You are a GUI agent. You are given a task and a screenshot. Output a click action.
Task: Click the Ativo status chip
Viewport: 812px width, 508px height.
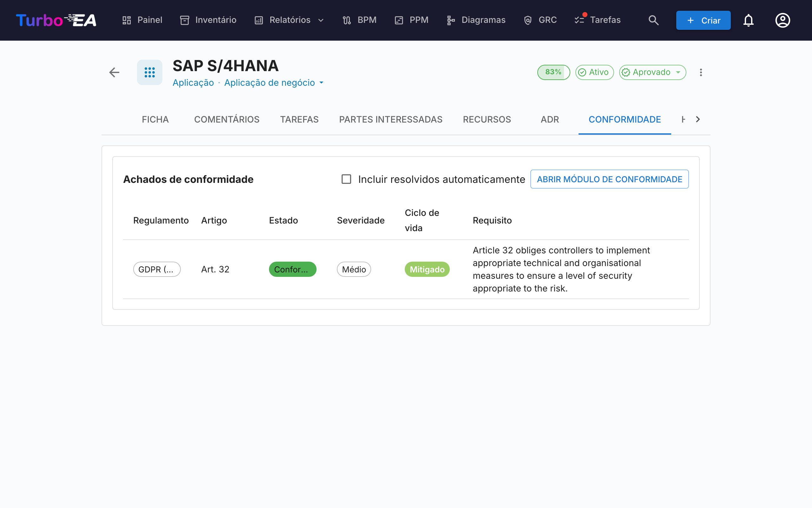[594, 72]
